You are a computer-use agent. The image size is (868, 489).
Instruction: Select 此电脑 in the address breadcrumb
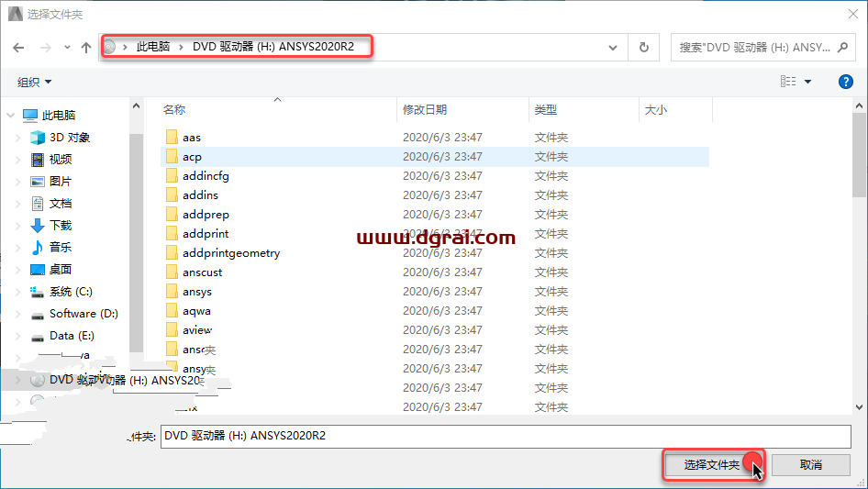pyautogui.click(x=153, y=47)
